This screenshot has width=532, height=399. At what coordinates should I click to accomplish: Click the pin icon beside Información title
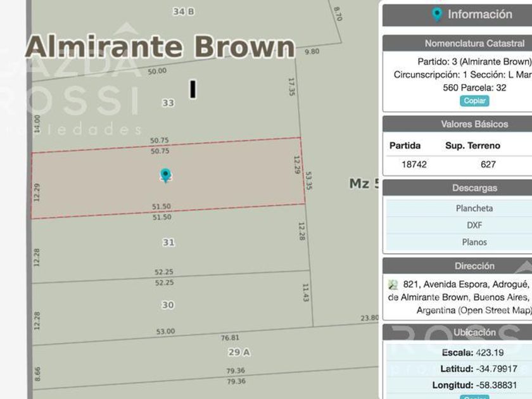[x=436, y=15]
